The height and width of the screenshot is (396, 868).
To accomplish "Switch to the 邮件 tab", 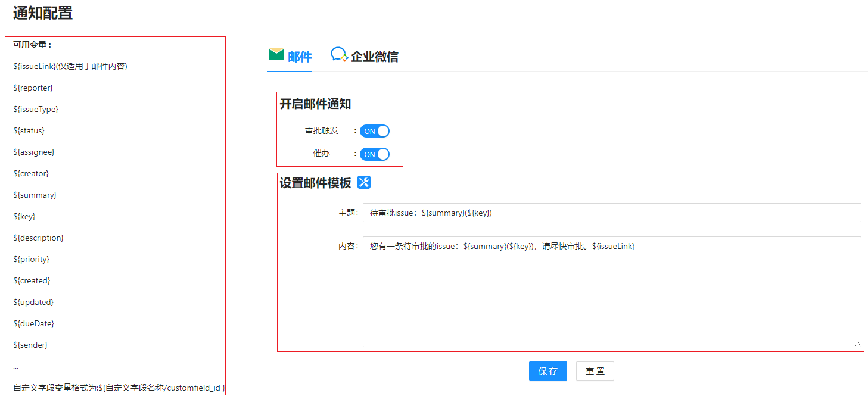I will pyautogui.click(x=299, y=57).
